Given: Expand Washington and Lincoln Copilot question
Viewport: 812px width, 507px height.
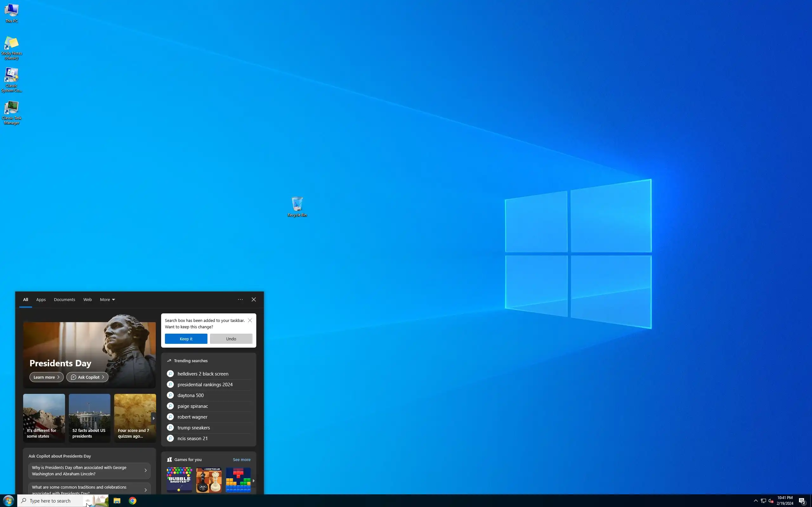Looking at the screenshot, I should [89, 471].
